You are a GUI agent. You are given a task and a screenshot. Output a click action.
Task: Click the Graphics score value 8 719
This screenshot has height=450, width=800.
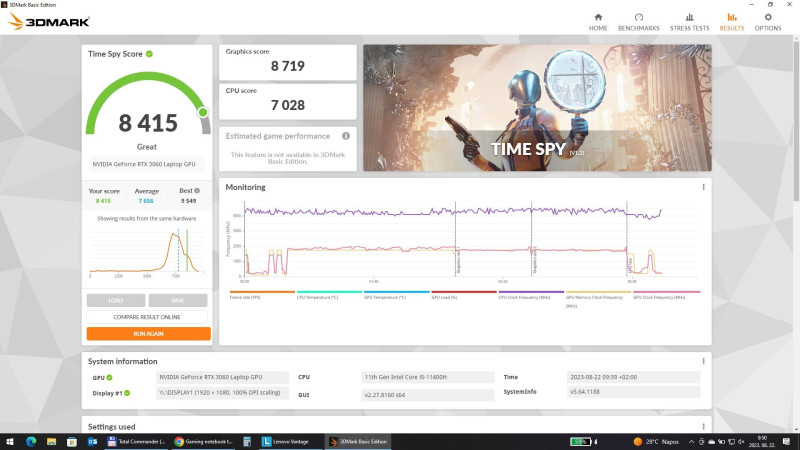pyautogui.click(x=288, y=66)
